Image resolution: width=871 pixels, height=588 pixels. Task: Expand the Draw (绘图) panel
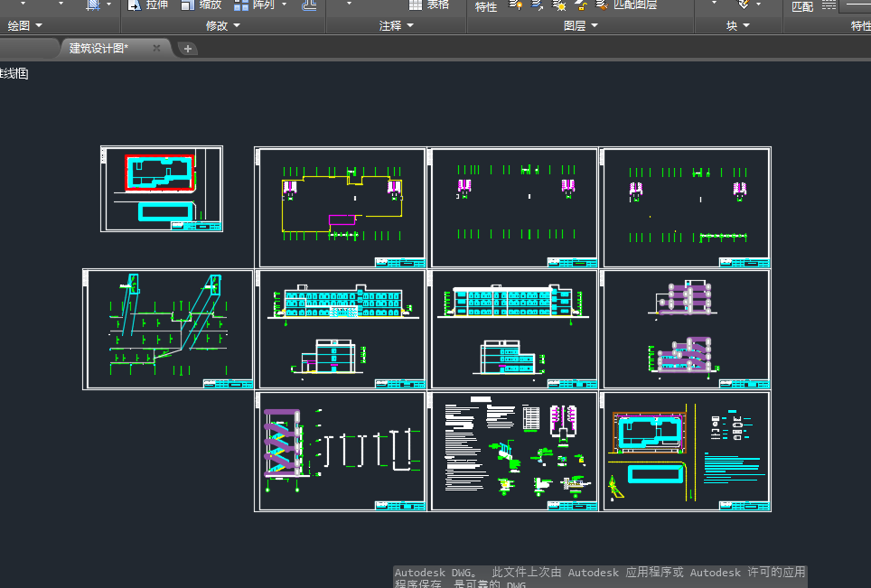click(24, 26)
